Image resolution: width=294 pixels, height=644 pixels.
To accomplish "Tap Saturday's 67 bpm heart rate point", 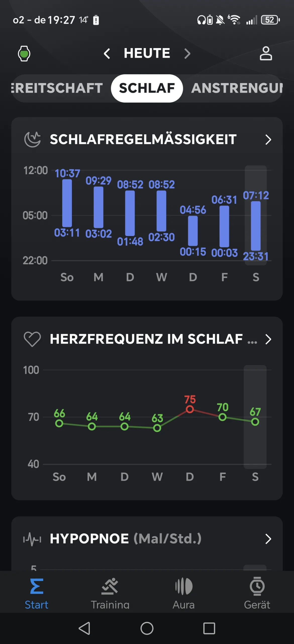I will pos(255,422).
